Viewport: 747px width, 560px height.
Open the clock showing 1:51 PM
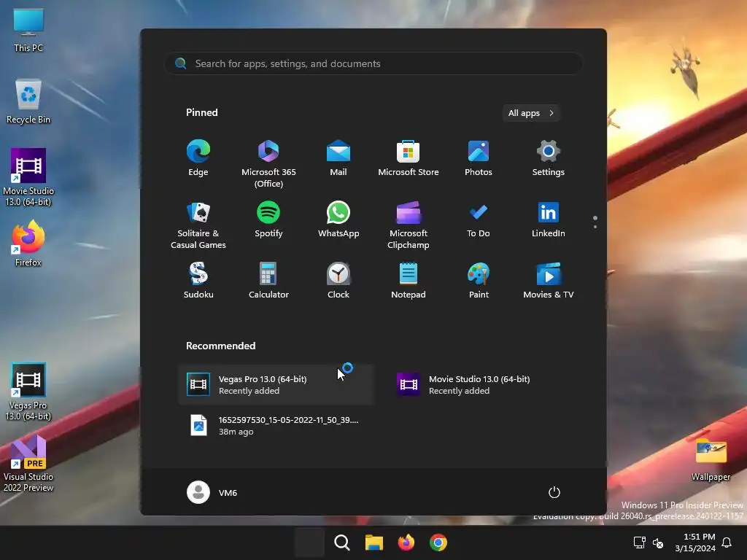pos(695,542)
